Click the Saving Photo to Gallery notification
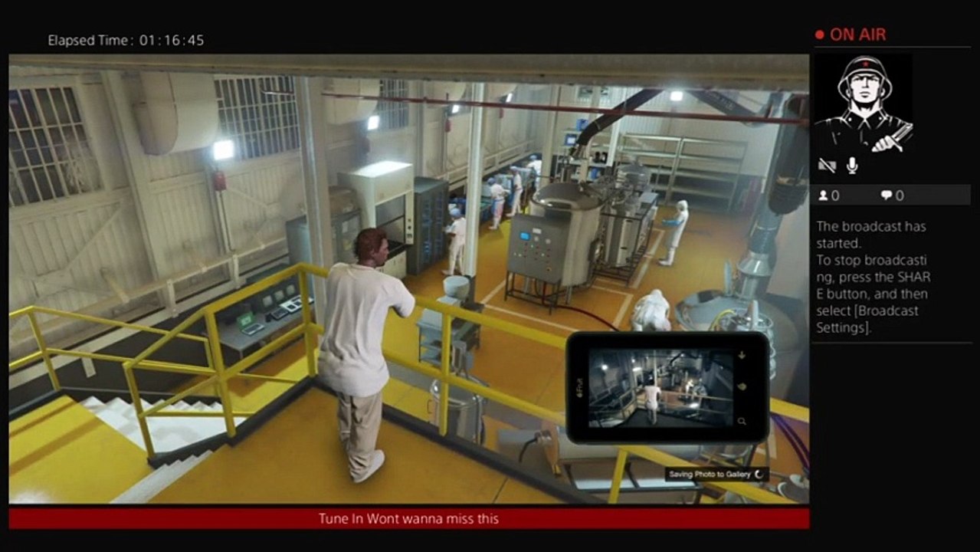This screenshot has height=552, width=980. coord(716,475)
